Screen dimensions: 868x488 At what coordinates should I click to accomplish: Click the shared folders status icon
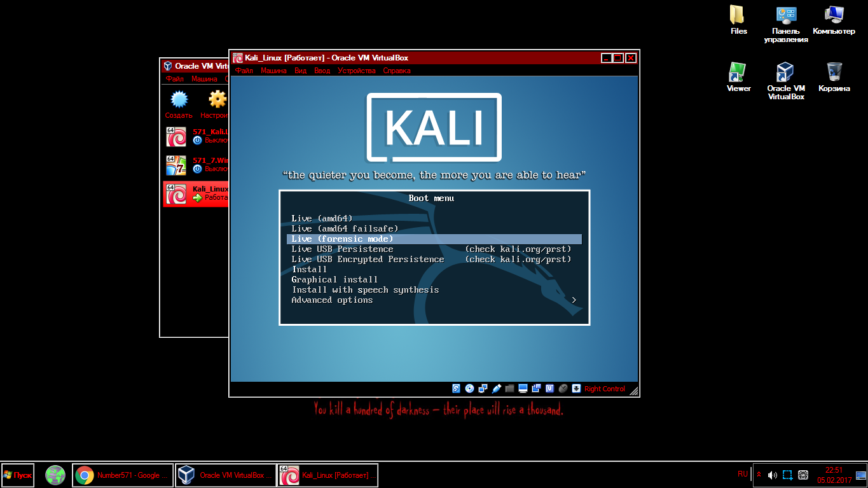coord(509,388)
